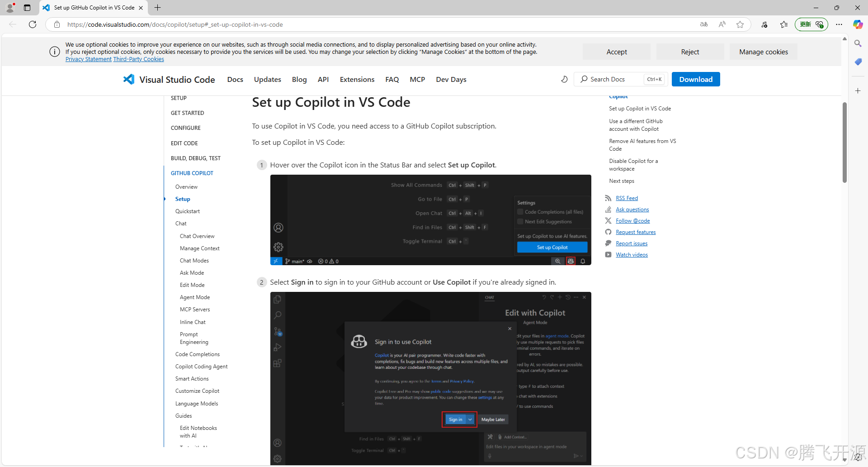This screenshot has height=467, width=868.
Task: Open the Copilot icon in the browser toolbar
Action: click(858, 24)
